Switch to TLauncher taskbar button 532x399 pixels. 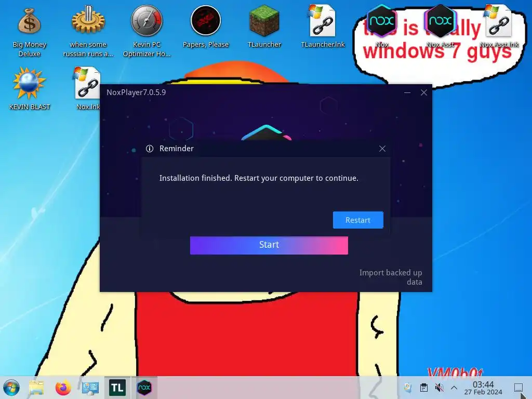117,388
